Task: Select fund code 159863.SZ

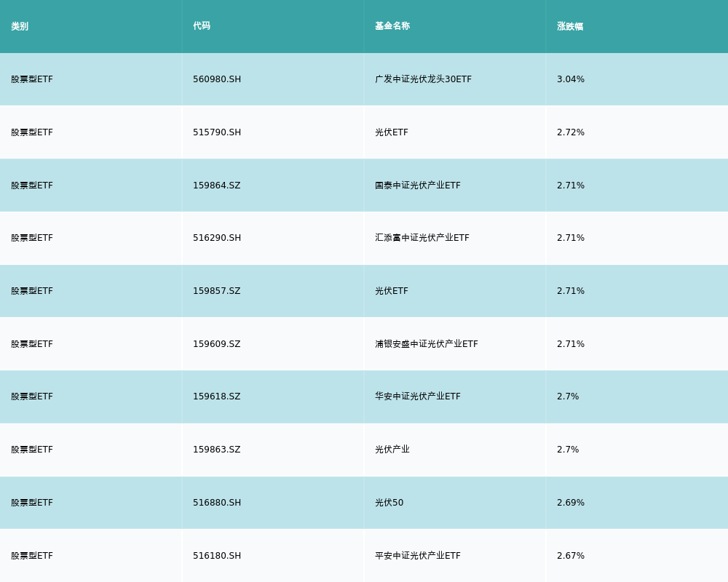Action: click(217, 450)
